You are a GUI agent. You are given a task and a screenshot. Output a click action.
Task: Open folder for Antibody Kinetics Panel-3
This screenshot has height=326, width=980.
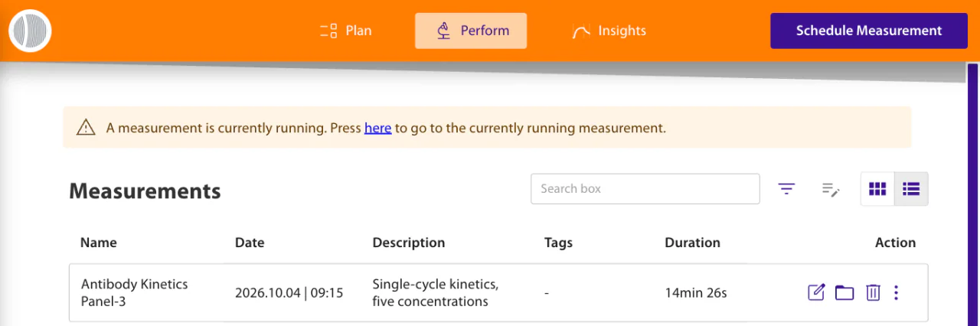[x=844, y=292]
